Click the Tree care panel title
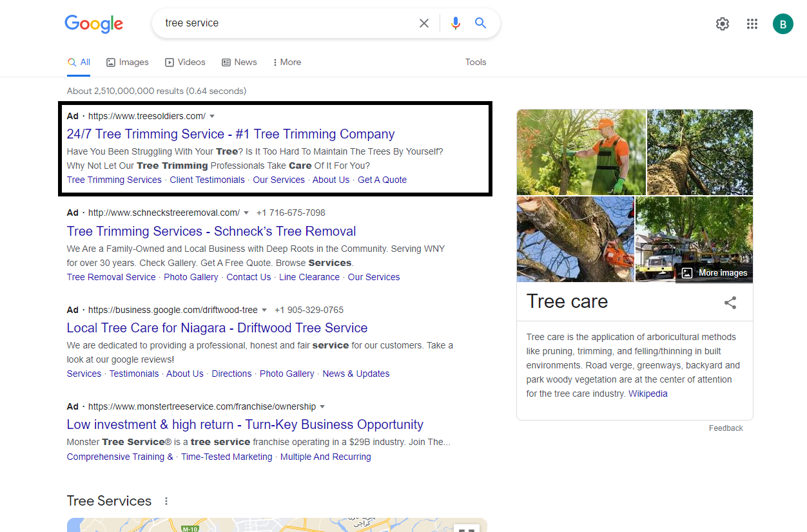This screenshot has height=532, width=807. [x=567, y=301]
